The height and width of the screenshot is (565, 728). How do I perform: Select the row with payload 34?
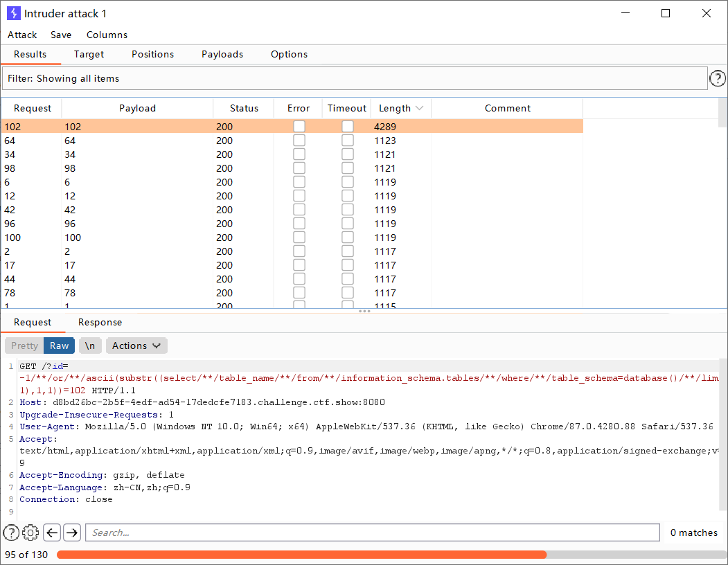(292, 154)
